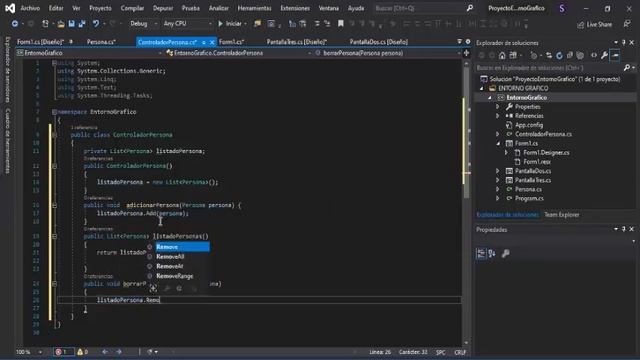The width and height of the screenshot is (640, 360).
Task: Click the IntelliSense filter target icon
Action: pyautogui.click(x=153, y=288)
